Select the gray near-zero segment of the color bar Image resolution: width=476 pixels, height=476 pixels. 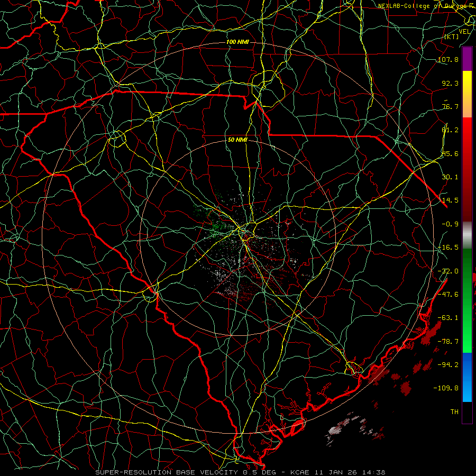click(x=467, y=235)
